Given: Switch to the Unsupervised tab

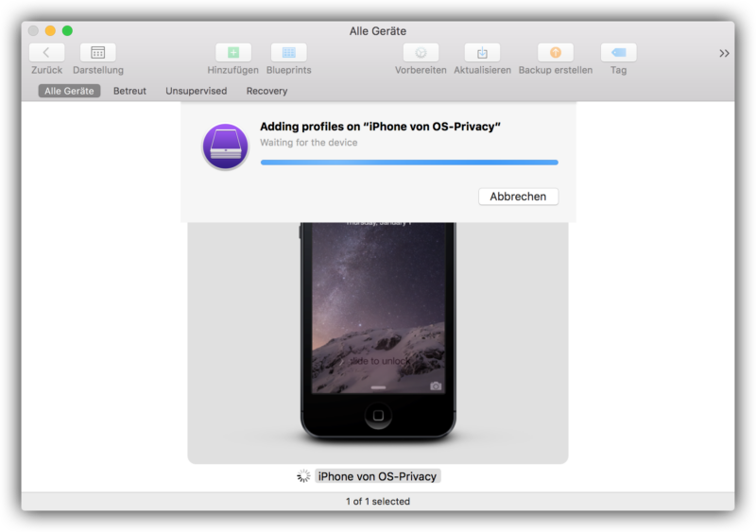Looking at the screenshot, I should pyautogui.click(x=197, y=91).
